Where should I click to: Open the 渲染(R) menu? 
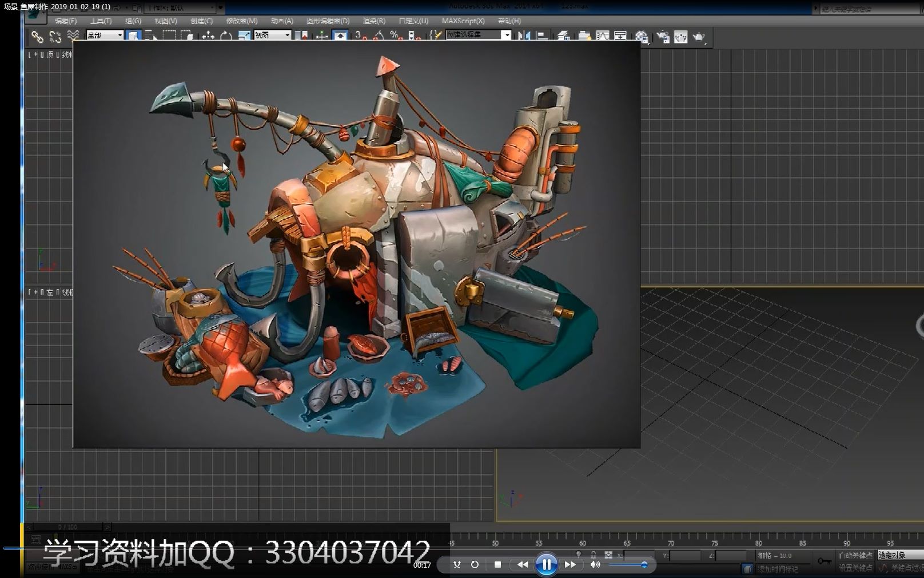374,21
